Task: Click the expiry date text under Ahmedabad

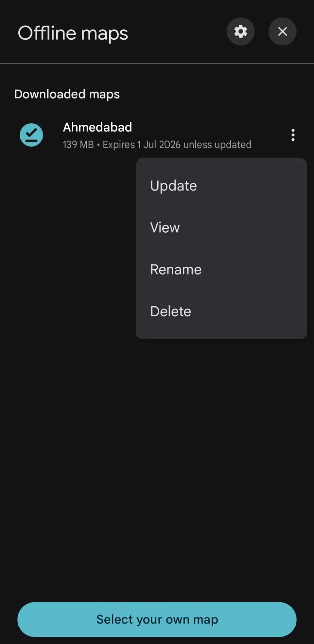Action: coord(177,144)
